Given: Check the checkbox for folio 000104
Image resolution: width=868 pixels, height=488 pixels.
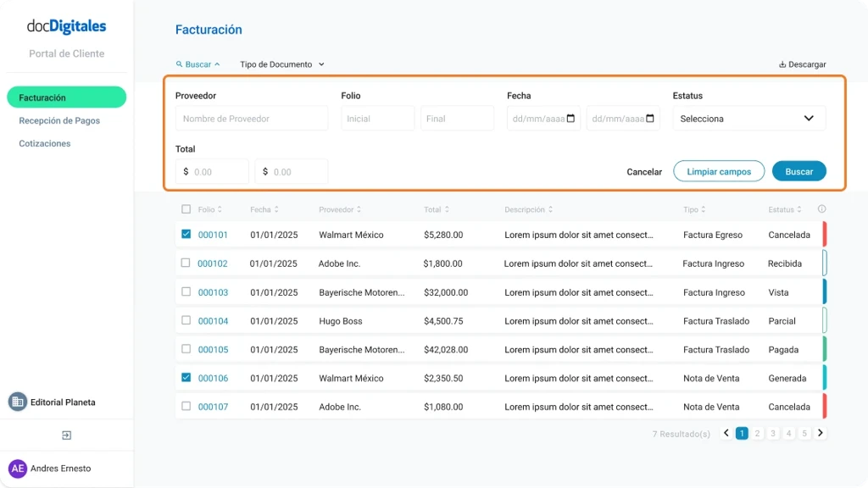Looking at the screenshot, I should click(185, 320).
